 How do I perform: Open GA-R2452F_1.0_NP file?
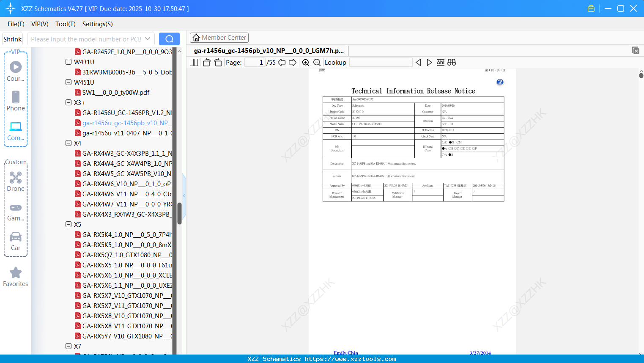[x=127, y=52]
